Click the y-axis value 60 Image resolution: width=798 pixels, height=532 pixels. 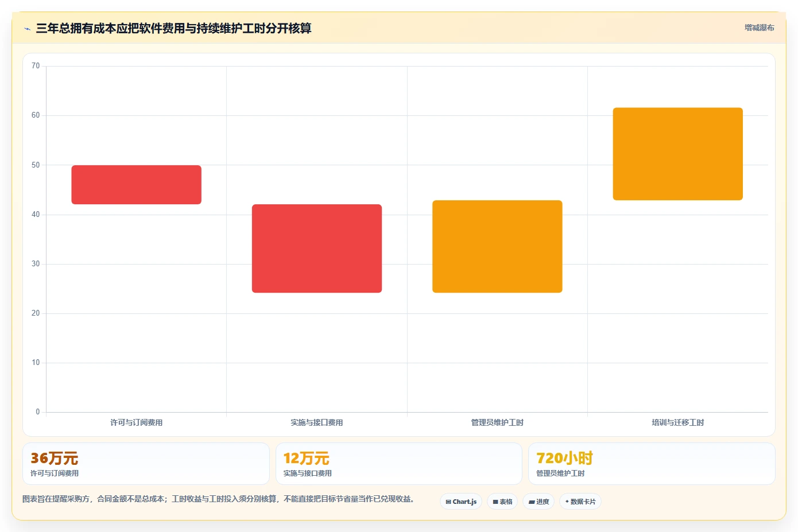pos(36,115)
